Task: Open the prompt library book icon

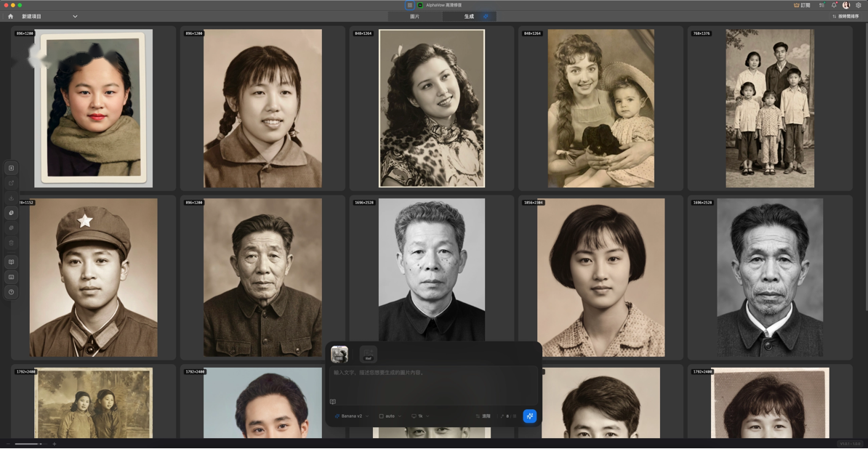Action: tap(333, 402)
